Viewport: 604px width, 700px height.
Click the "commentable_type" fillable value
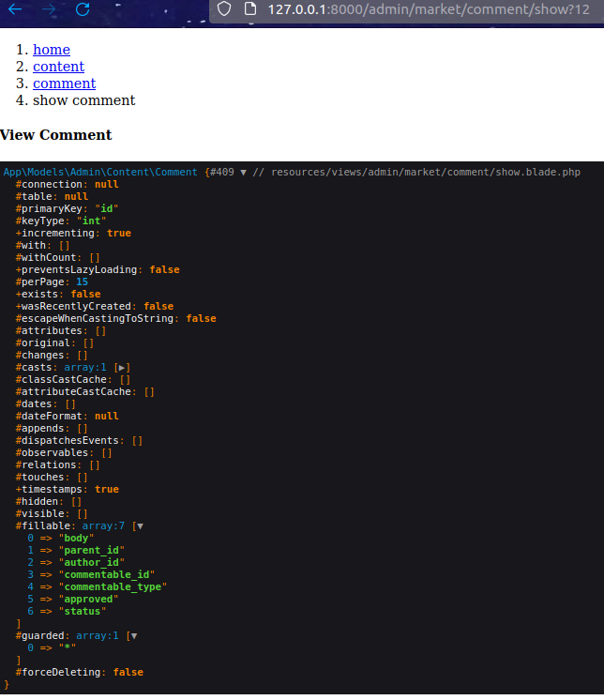[x=112, y=587]
